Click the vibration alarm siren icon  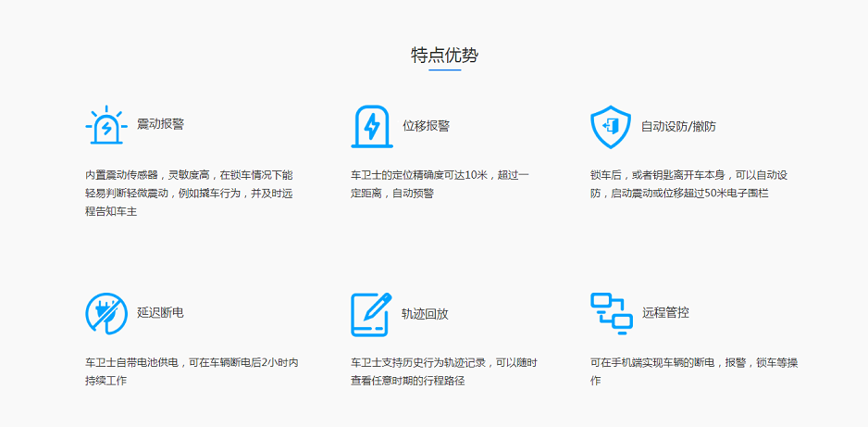click(105, 126)
